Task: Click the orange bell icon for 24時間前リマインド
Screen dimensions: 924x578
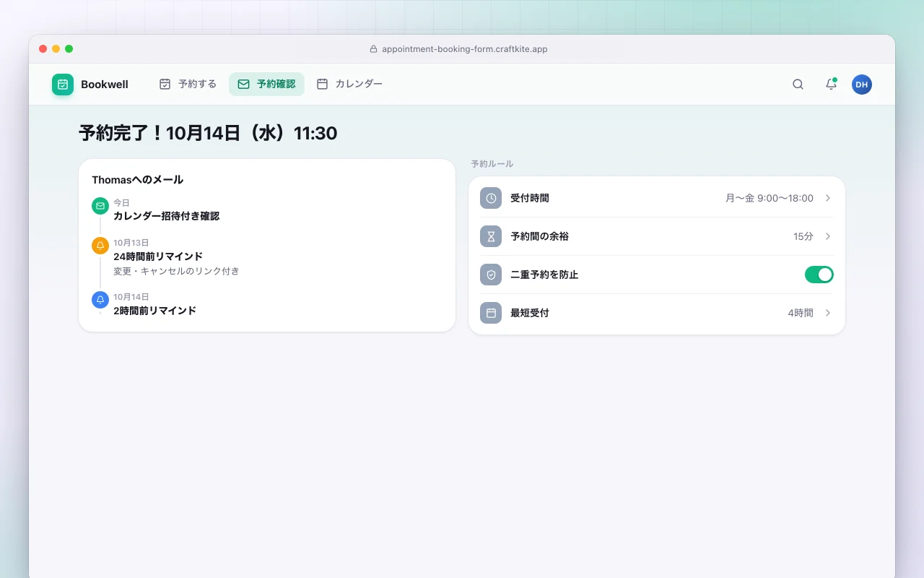Action: coord(100,246)
